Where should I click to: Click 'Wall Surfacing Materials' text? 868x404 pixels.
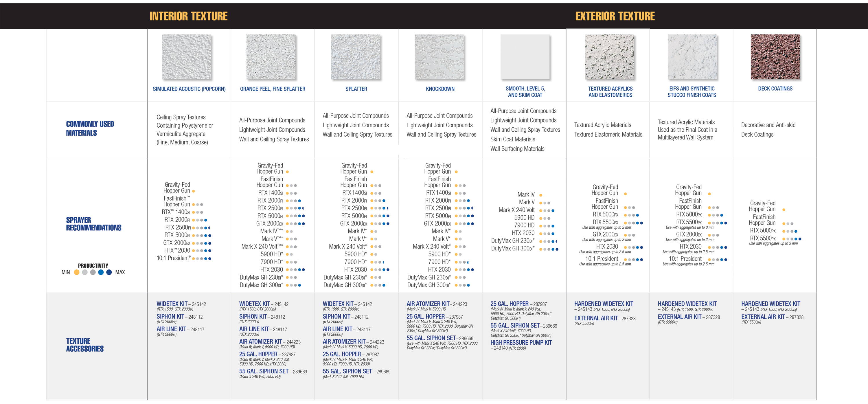(517, 148)
